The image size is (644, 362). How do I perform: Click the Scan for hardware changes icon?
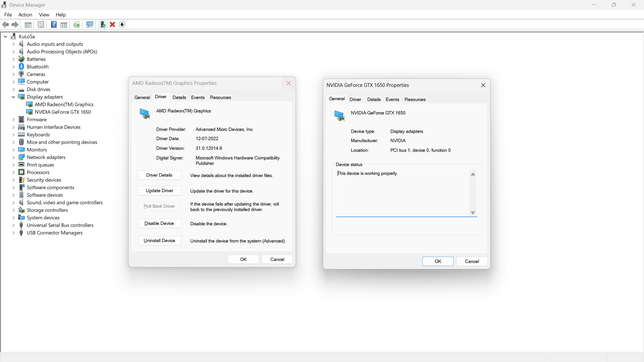90,24
